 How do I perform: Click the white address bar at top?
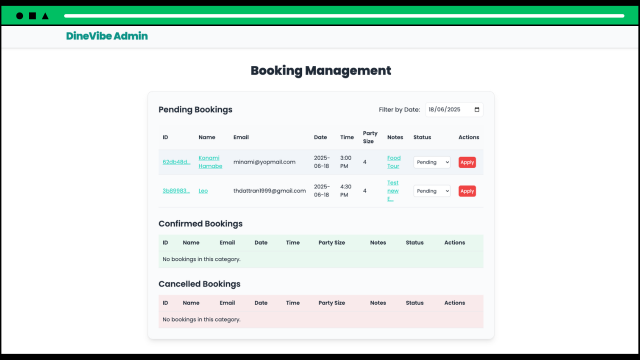(344, 16)
